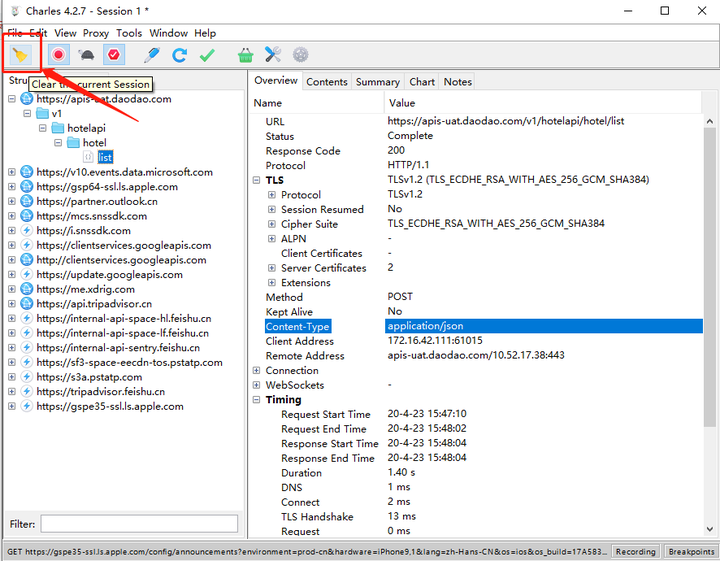Select https://internal-api-space-hl.feishu.cn host
The image size is (720, 561).
tap(124, 319)
